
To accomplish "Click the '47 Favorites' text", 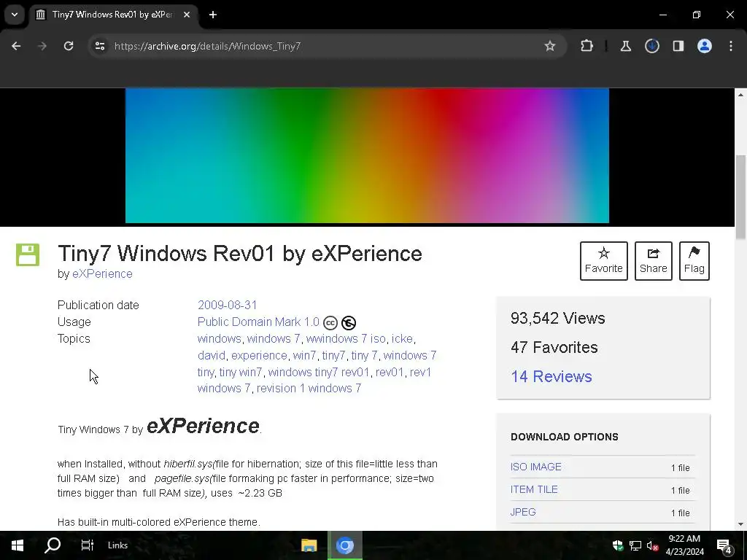I will click(554, 347).
